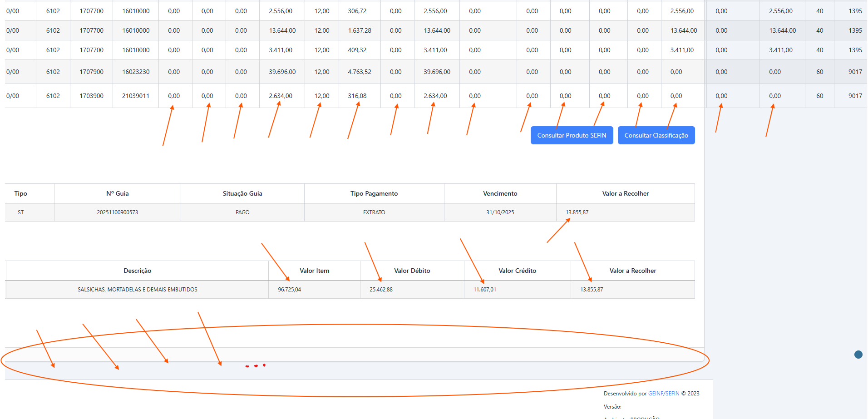The image size is (868, 419).
Task: Click the Valor Crédito column header
Action: point(517,271)
